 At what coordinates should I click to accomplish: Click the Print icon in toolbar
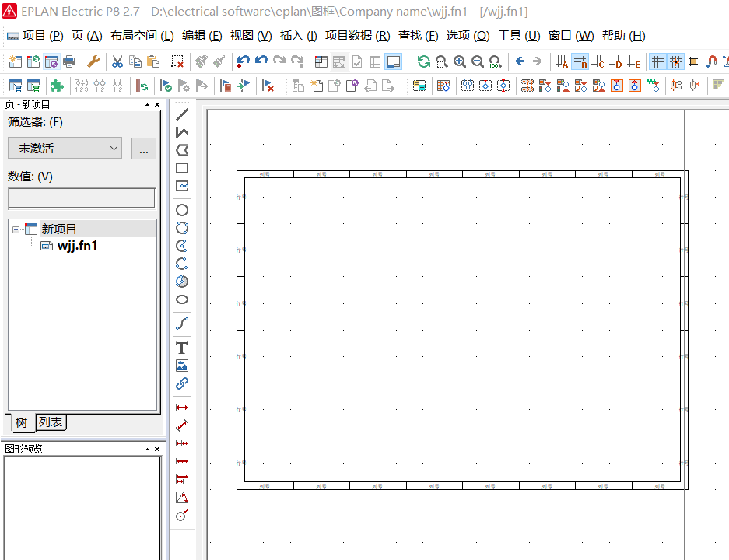(x=69, y=61)
